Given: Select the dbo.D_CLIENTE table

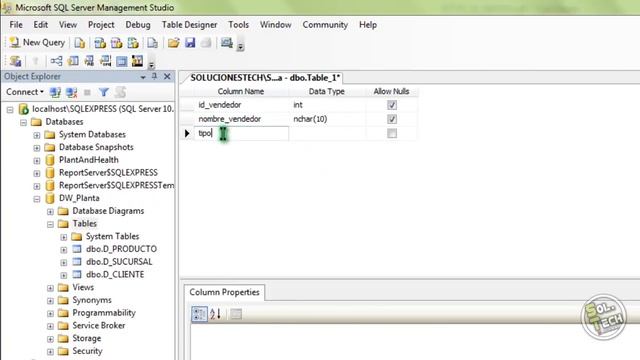Looking at the screenshot, I should 115,274.
